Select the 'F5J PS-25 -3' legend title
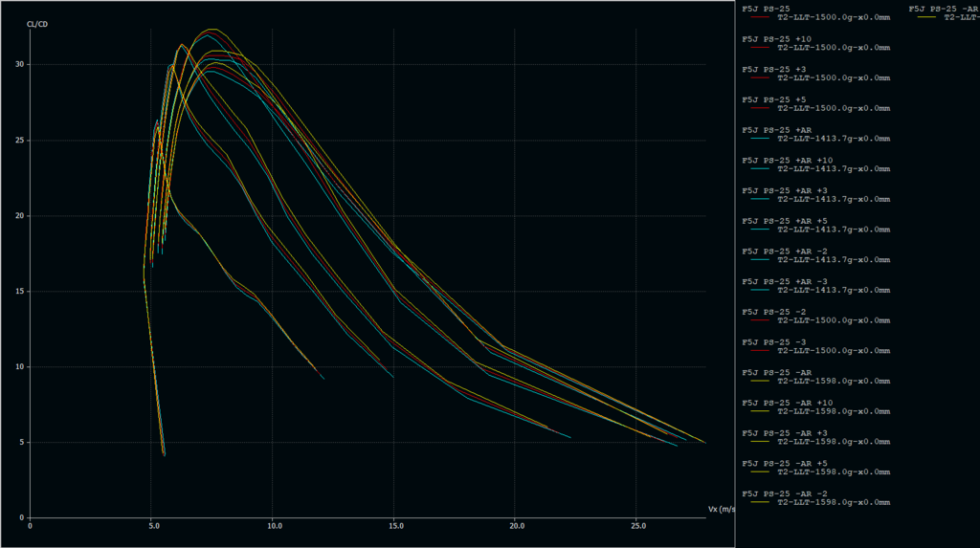This screenshot has width=980, height=548. [x=774, y=341]
